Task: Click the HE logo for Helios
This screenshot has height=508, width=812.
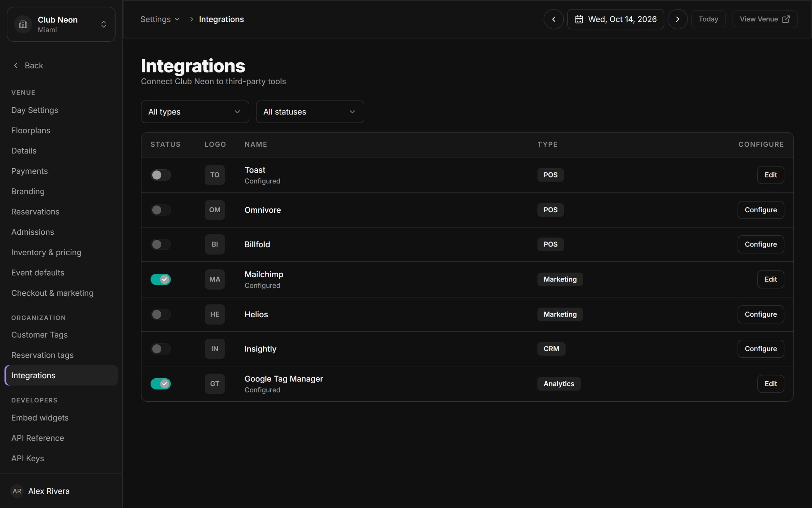Action: pos(215,314)
